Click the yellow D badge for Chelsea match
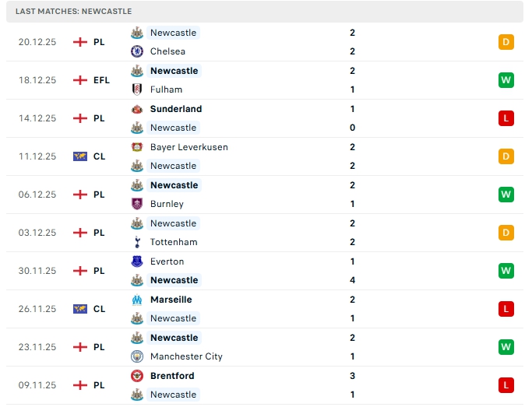This screenshot has width=532, height=407. [x=506, y=42]
